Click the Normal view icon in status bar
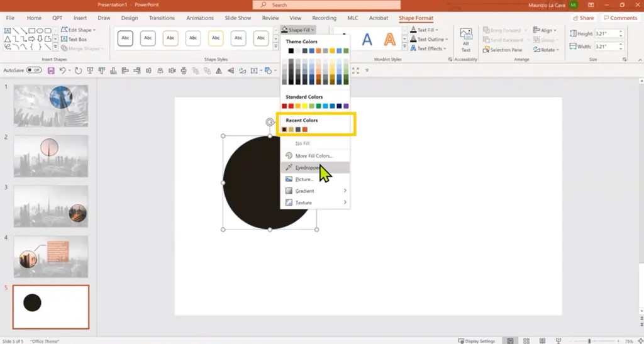Image resolution: width=644 pixels, height=344 pixels. [x=510, y=341]
